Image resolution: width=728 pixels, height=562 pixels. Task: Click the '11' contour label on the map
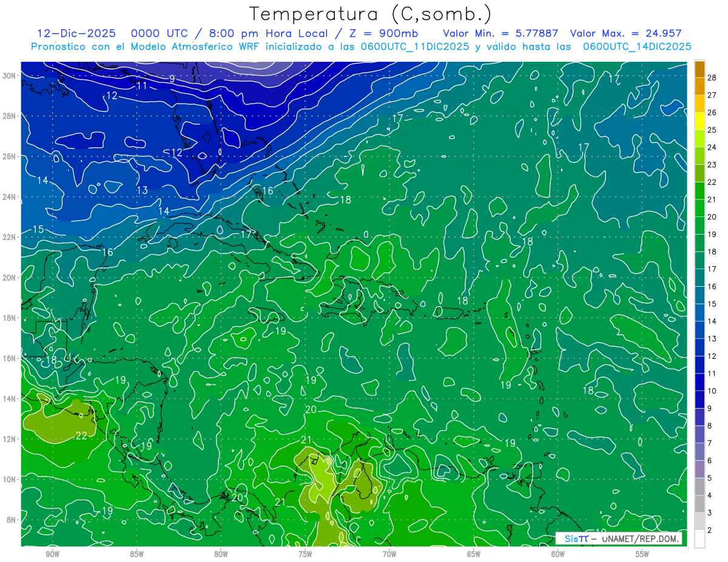click(x=142, y=85)
